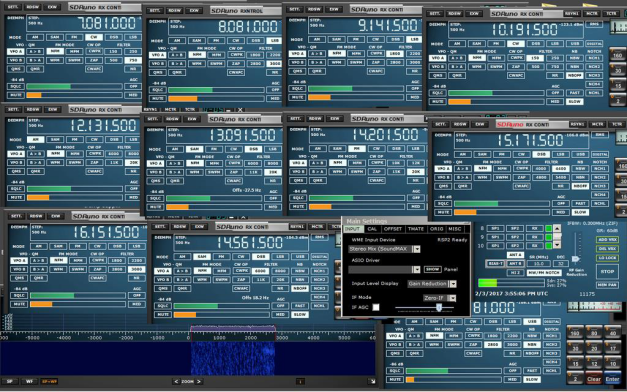627x392 pixels.
Task: Click the orange info icon below the waterfall
Action: coord(300,382)
